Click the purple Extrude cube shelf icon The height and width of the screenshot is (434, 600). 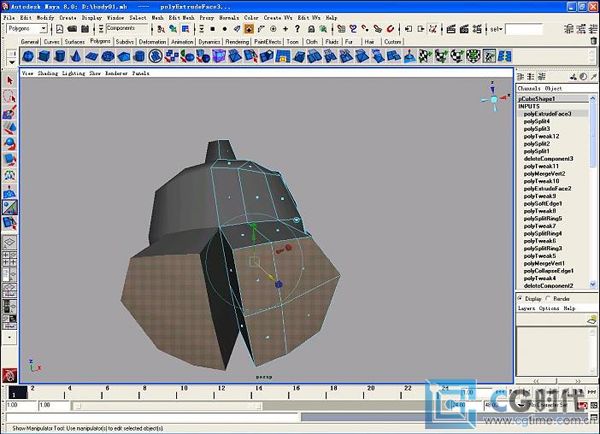pyautogui.click(x=219, y=56)
